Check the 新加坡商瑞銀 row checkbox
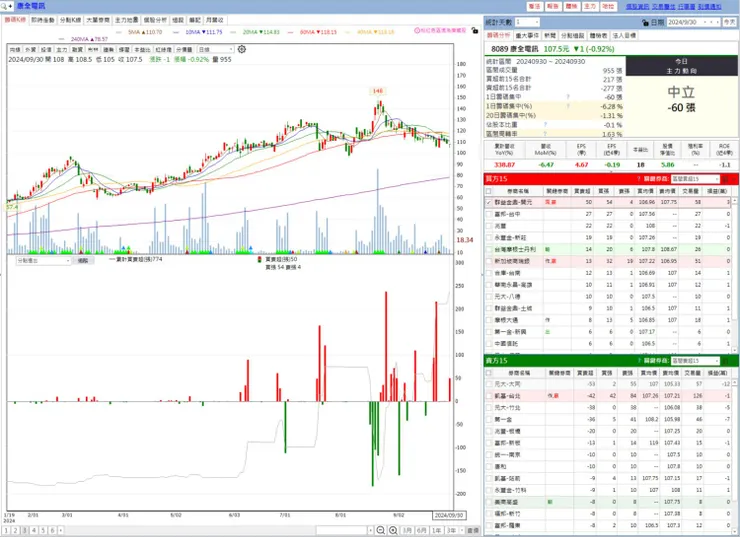This screenshot has height=537, width=740. click(x=489, y=261)
